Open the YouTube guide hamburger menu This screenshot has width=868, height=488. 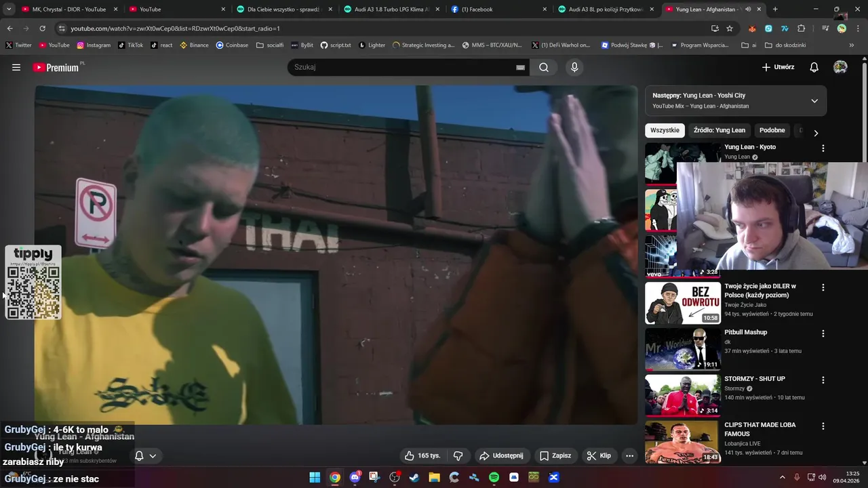pos(16,67)
